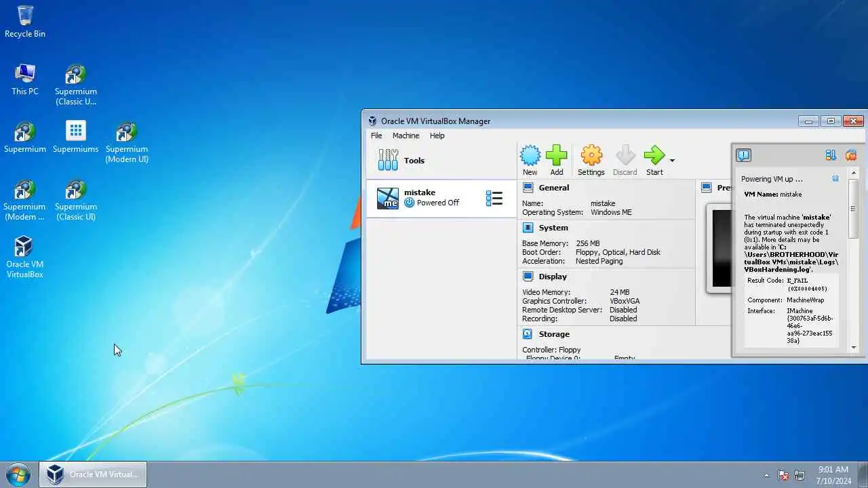The height and width of the screenshot is (488, 868).
Task: Click the notification panel scroll down arrow
Action: 854,348
